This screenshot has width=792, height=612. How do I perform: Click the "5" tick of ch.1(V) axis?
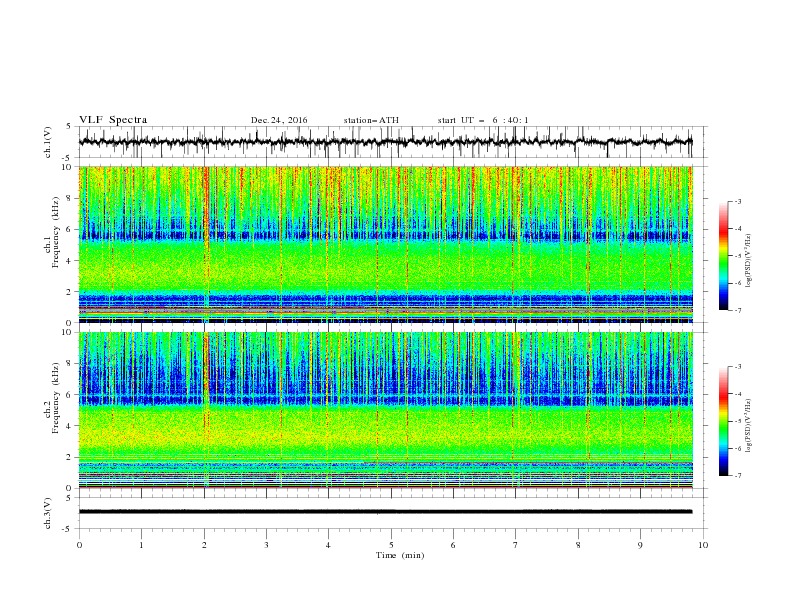pos(70,127)
